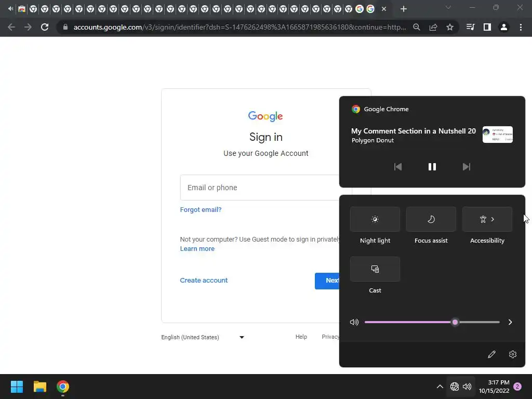532x399 pixels.
Task: Bookmark this tab with the star icon
Action: (450, 27)
